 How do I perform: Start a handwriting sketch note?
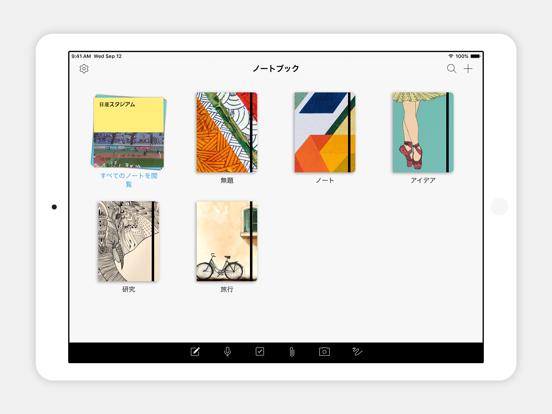click(x=357, y=352)
